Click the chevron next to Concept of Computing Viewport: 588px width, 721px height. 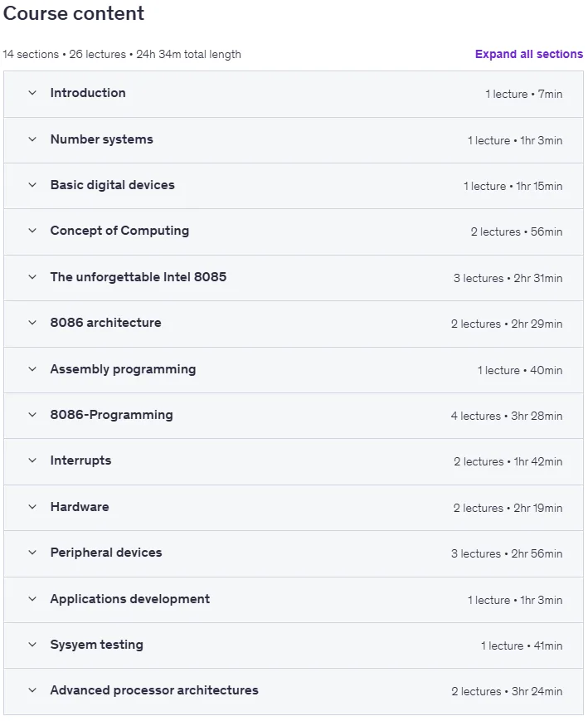32,231
